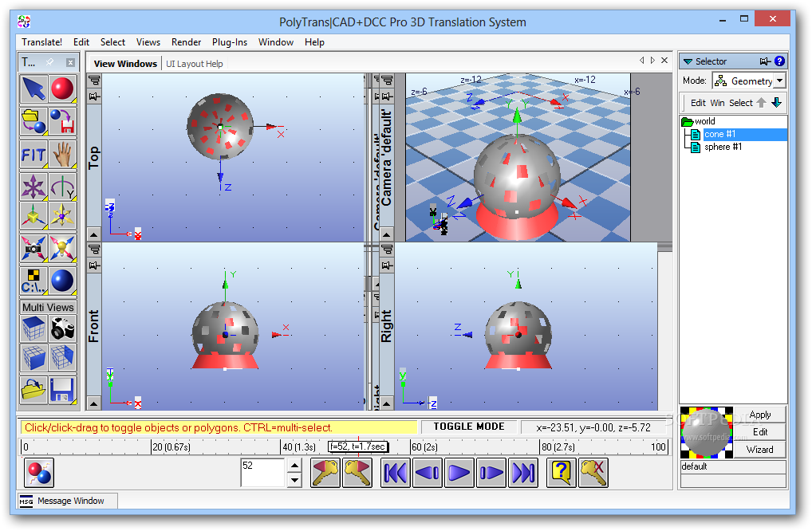Image resolution: width=812 pixels, height=531 pixels.
Task: Click Top view up-arrow expander
Action: pyautogui.click(x=94, y=235)
